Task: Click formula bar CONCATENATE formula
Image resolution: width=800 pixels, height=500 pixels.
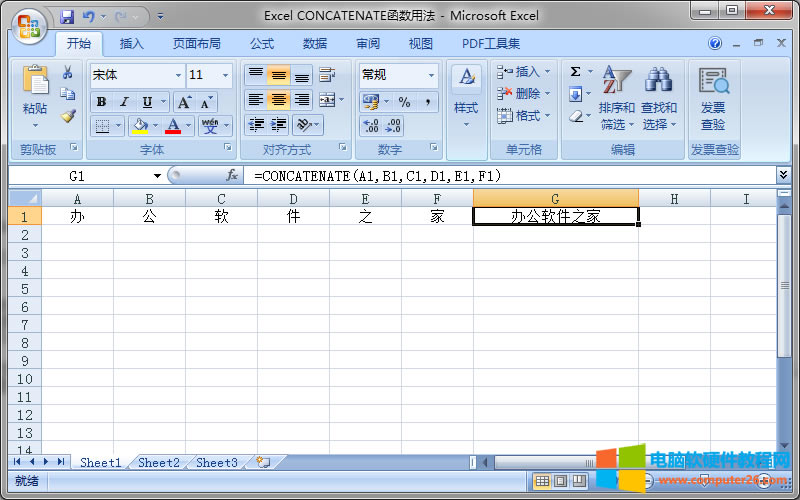Action: [378, 176]
